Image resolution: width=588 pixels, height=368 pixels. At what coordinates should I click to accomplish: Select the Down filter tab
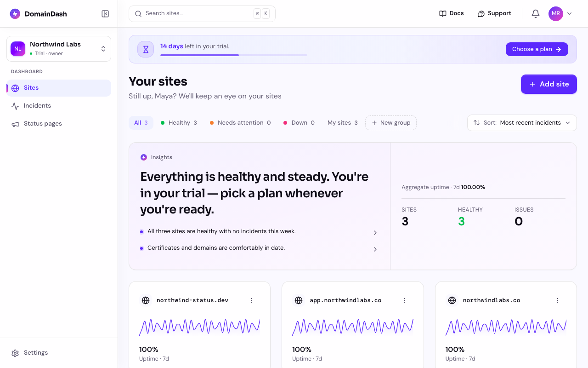(299, 123)
